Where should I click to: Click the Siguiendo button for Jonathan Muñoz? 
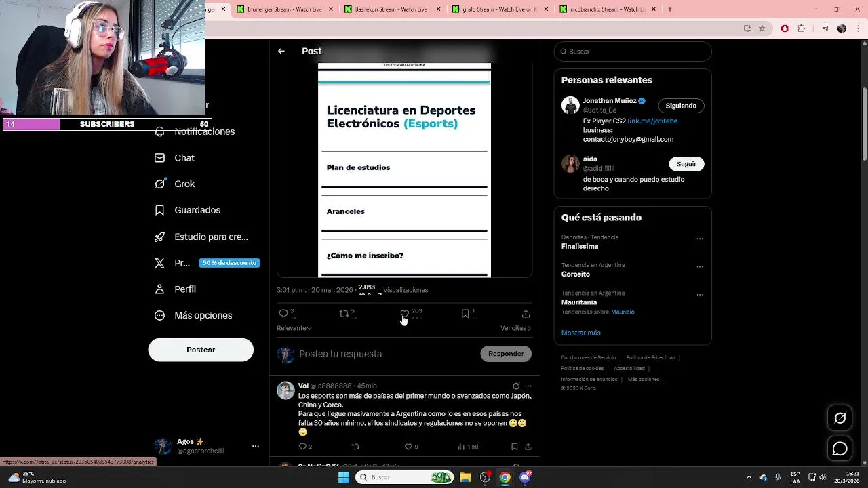pos(681,106)
